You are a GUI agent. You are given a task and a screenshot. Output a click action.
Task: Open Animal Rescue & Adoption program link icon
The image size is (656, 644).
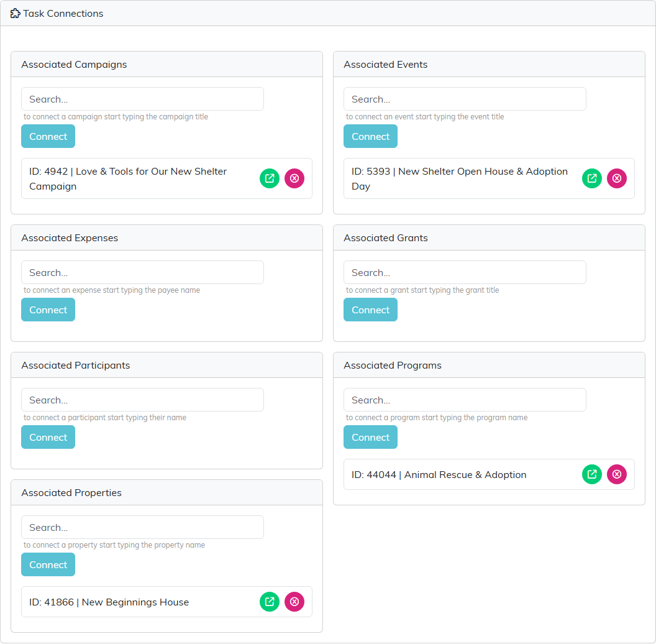[x=592, y=474]
